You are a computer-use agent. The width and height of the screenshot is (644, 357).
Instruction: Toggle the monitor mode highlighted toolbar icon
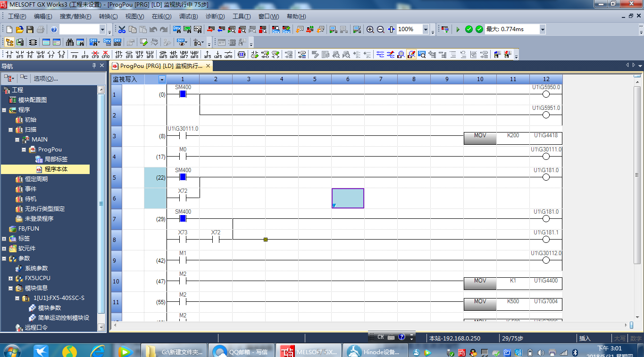411,54
